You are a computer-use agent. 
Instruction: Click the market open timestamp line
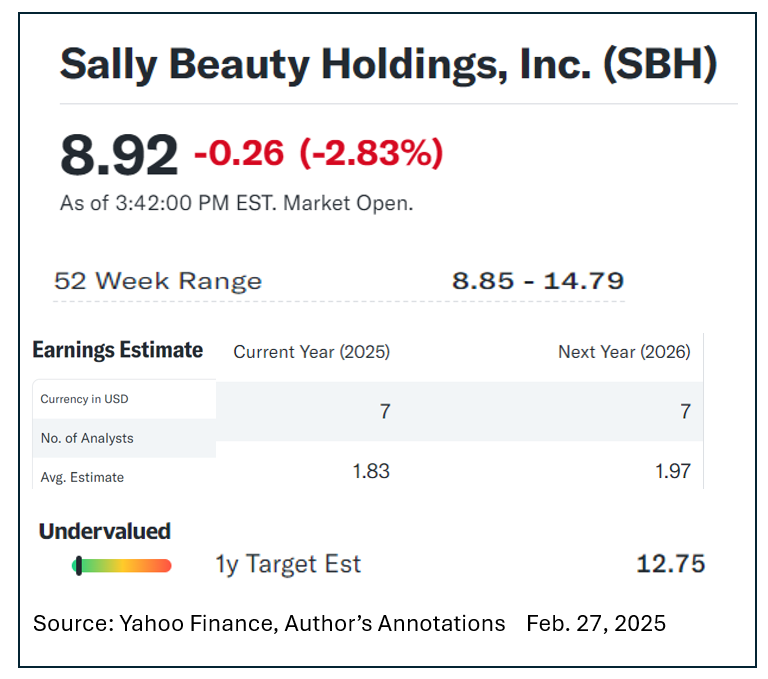(236, 203)
